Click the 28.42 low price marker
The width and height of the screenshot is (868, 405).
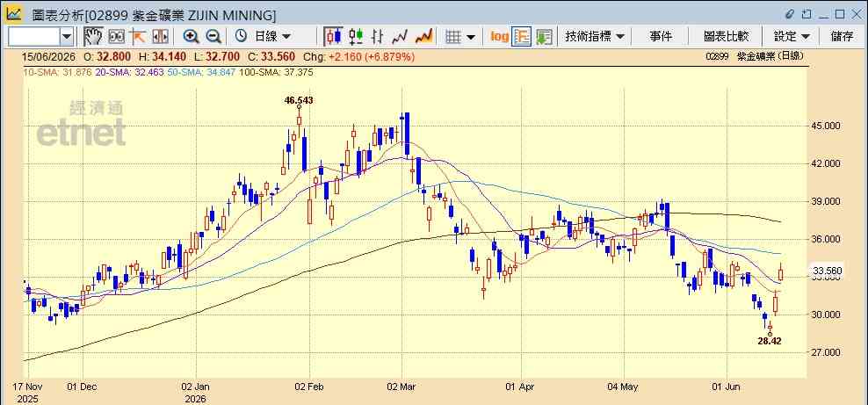(770, 342)
